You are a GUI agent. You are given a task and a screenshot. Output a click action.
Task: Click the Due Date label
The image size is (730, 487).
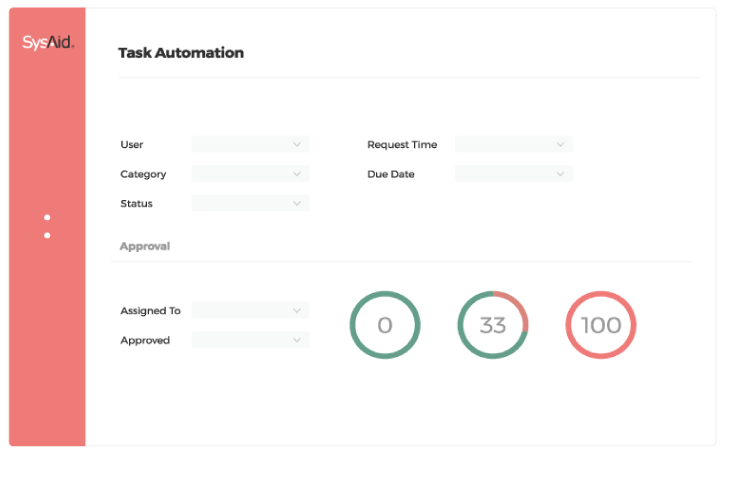pos(391,174)
